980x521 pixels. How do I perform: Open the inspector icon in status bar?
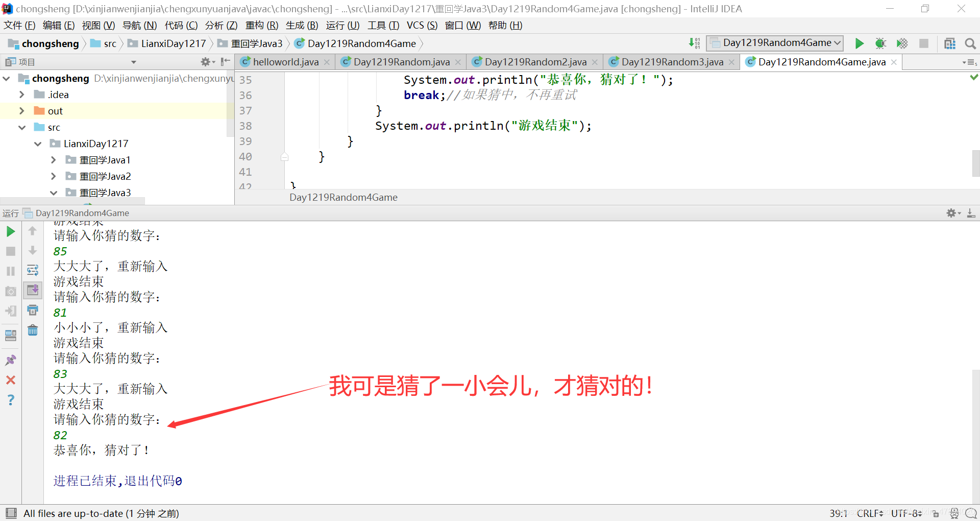(954, 513)
